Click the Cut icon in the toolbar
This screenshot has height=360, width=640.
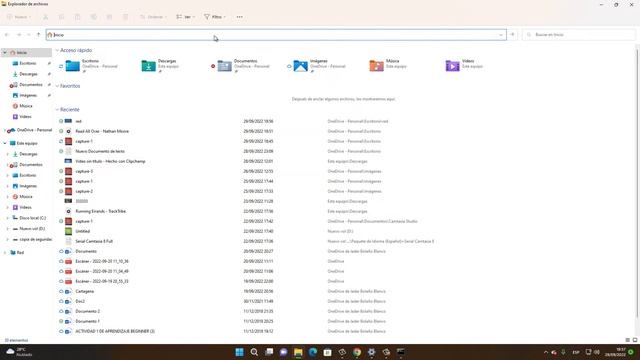(45, 17)
